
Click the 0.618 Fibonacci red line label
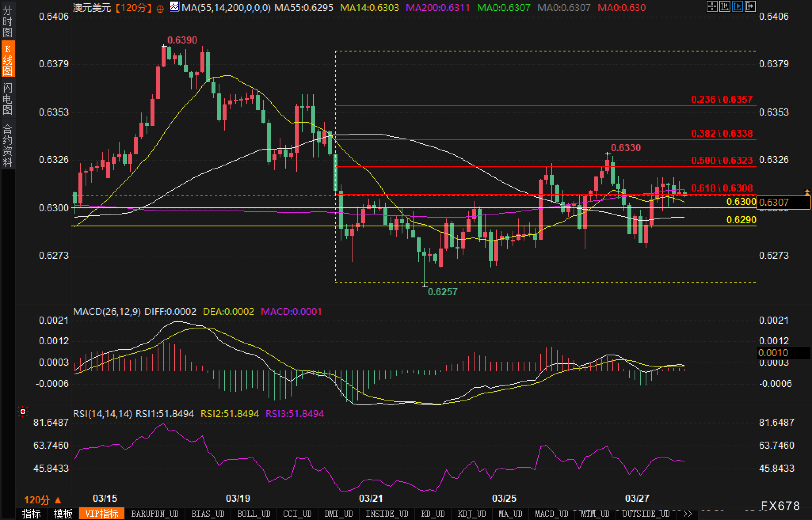click(x=721, y=188)
